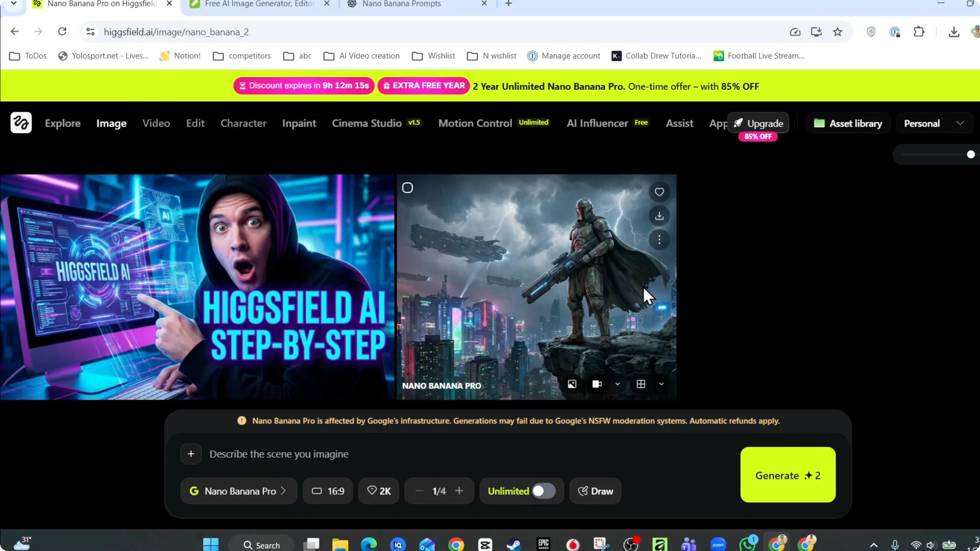Viewport: 980px width, 551px height.
Task: Click the plus icon to add a reference image
Action: click(191, 454)
